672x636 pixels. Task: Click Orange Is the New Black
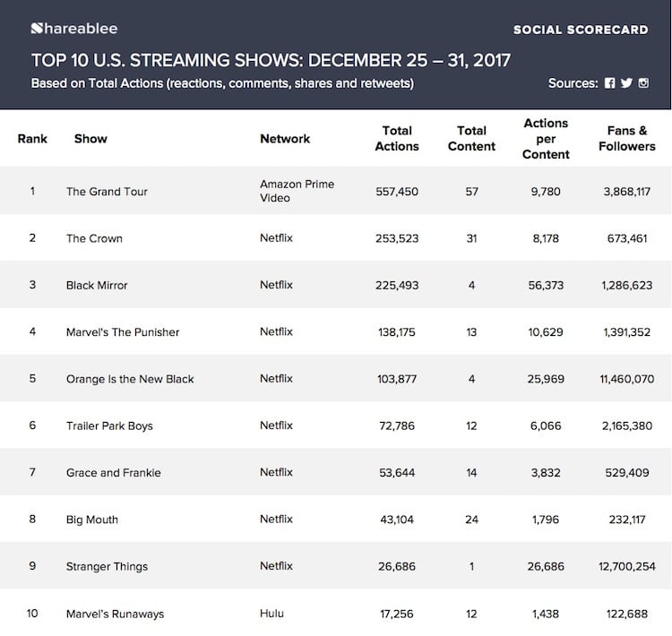(x=130, y=379)
